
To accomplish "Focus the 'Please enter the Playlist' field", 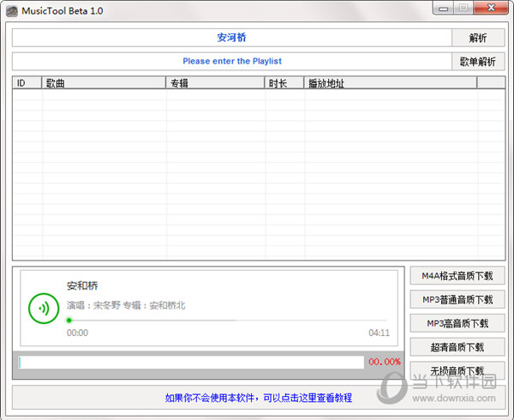I will pyautogui.click(x=231, y=62).
